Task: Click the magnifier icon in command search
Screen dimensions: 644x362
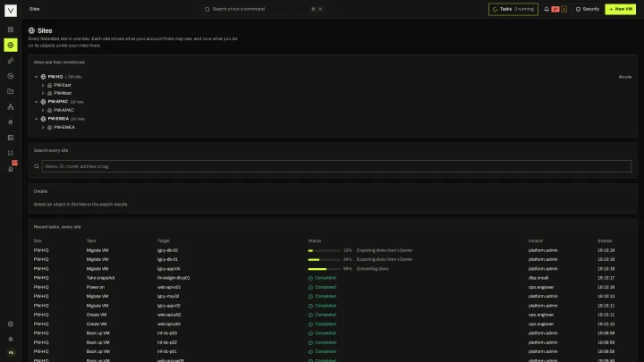Action: [207, 9]
